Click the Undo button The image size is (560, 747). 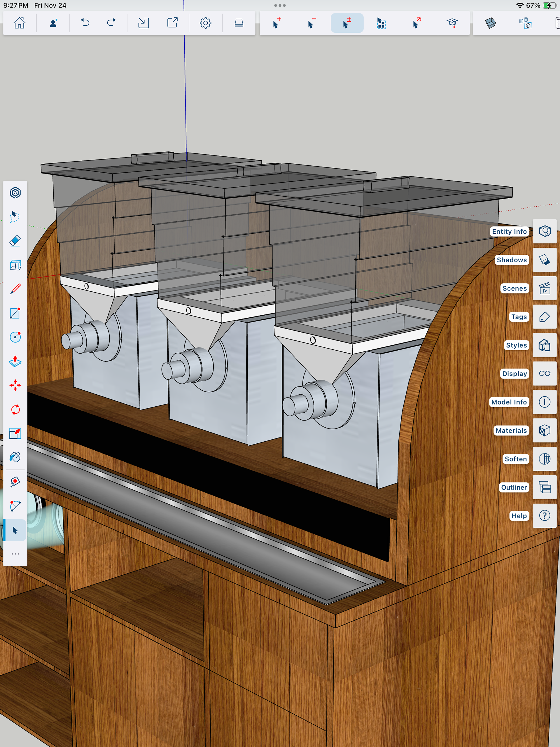click(x=85, y=23)
